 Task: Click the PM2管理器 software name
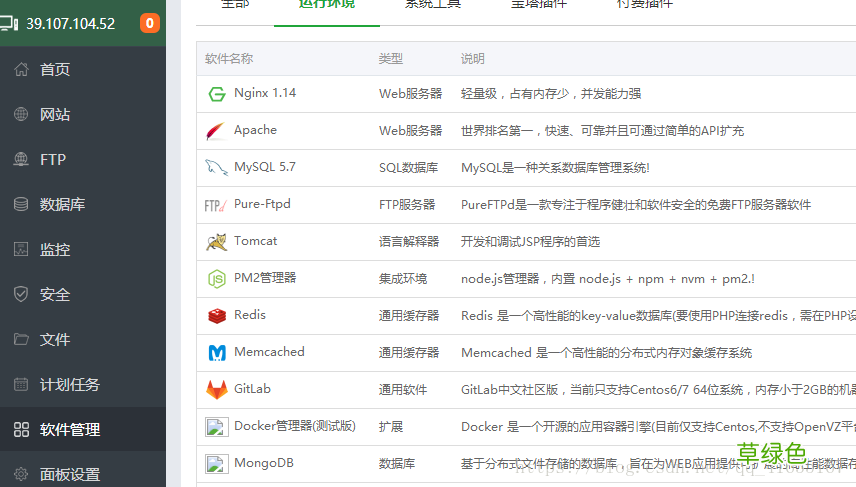[x=265, y=278]
